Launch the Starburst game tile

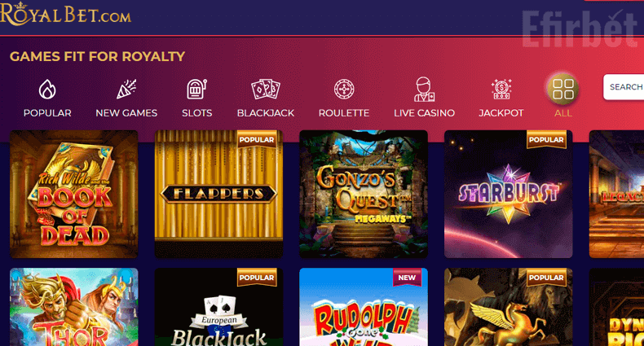pyautogui.click(x=509, y=195)
